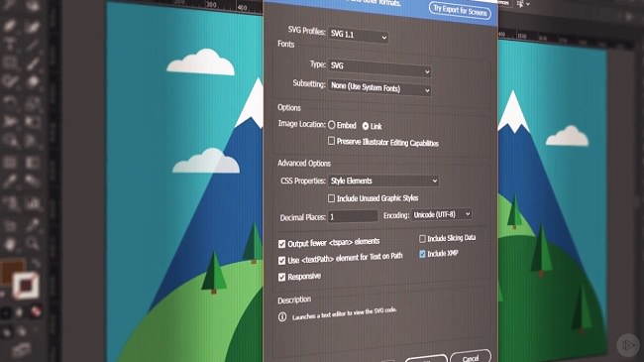Click the Cancel button
This screenshot has height=362, width=644.
[471, 357]
